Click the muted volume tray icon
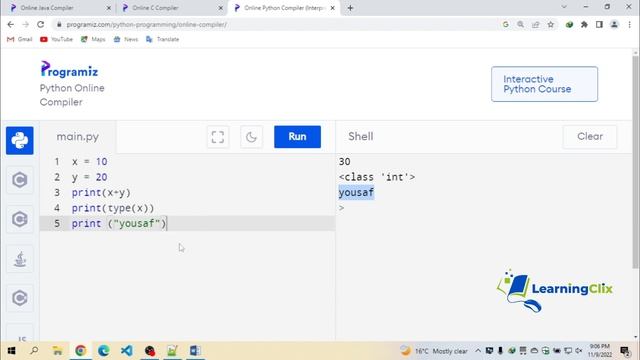This screenshot has height=360, width=640. [579, 351]
